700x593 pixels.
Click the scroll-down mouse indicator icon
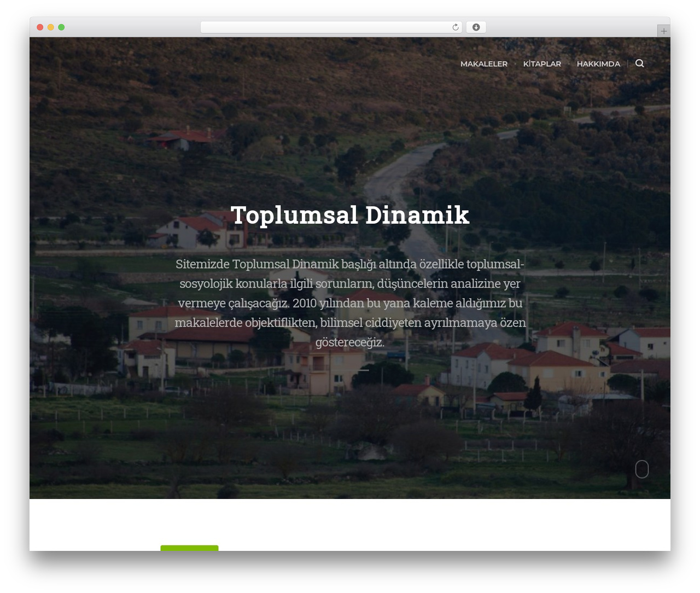[x=641, y=469]
